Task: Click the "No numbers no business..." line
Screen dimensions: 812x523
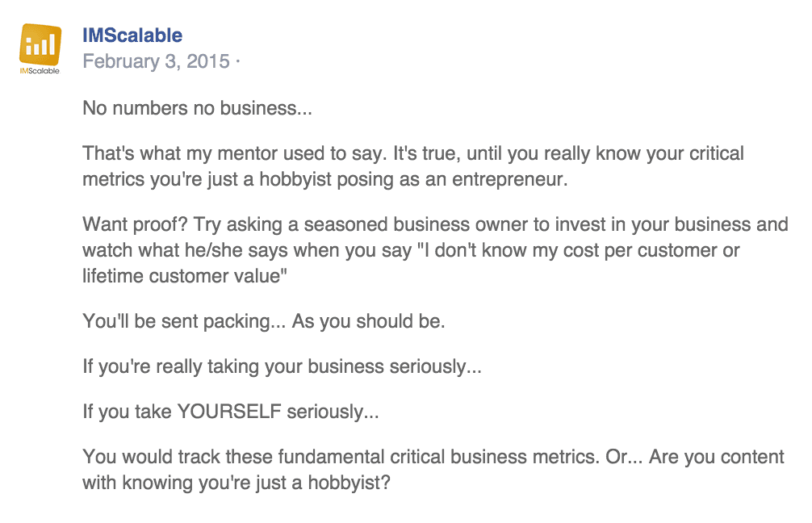Action: [197, 108]
